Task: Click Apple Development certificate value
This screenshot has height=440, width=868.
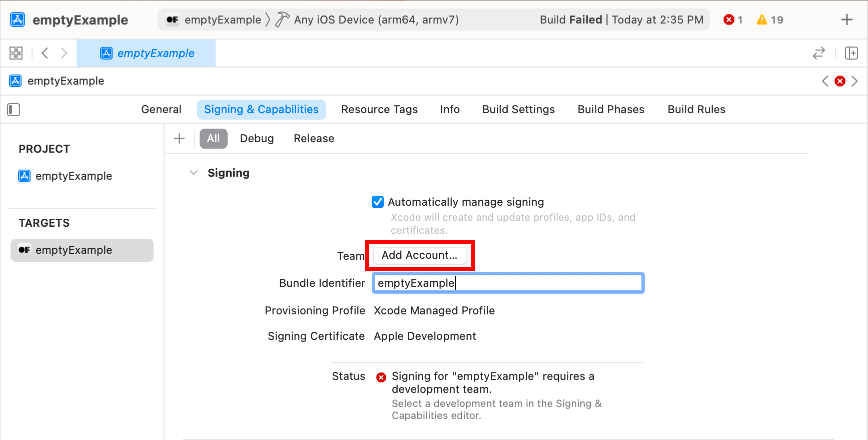Action: click(425, 336)
